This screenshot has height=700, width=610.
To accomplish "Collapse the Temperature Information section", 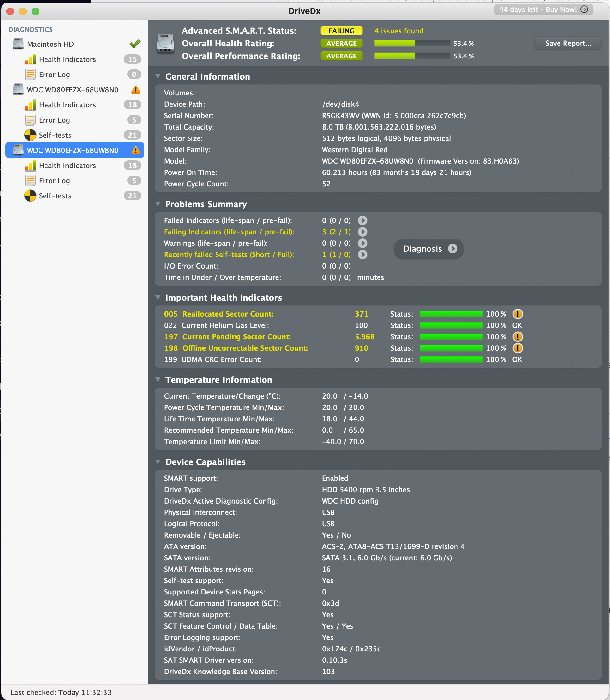I will coord(158,379).
